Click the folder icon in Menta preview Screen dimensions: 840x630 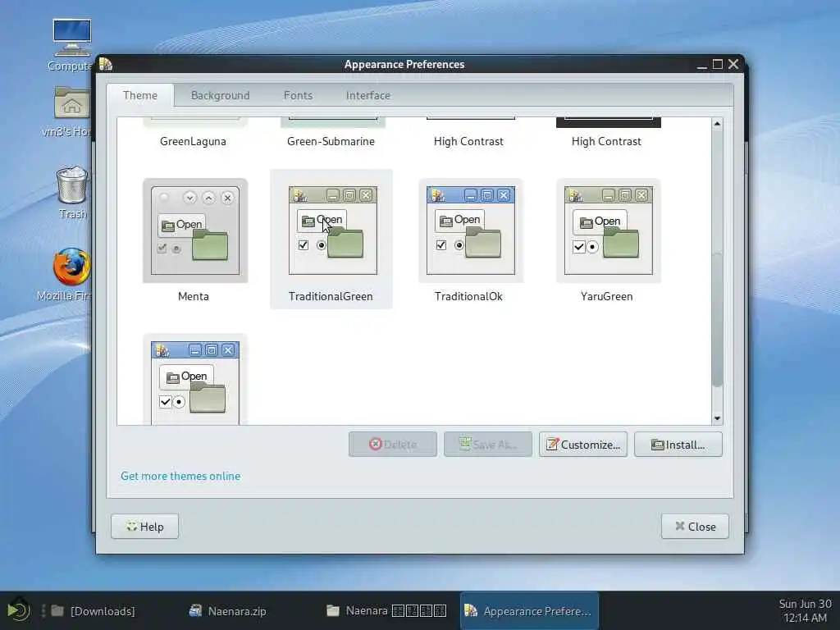pyautogui.click(x=210, y=245)
